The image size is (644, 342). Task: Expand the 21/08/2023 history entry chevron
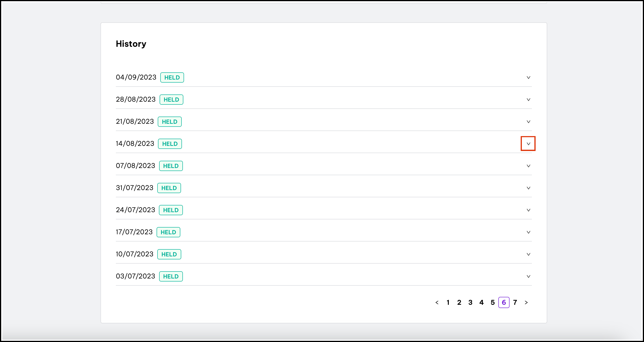[x=528, y=122]
